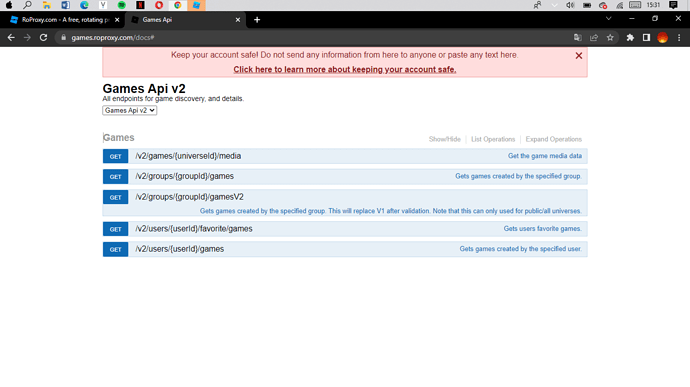The width and height of the screenshot is (690, 387).
Task: Translate this page icon in address bar
Action: click(578, 37)
